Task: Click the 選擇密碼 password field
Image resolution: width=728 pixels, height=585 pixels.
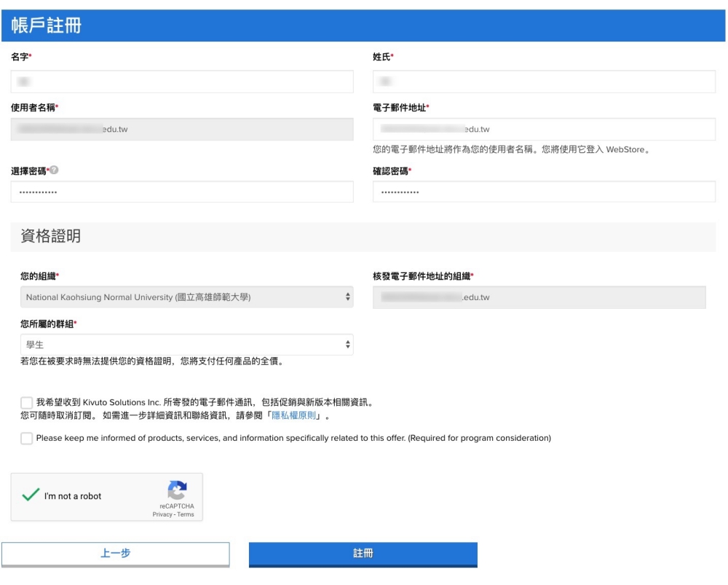Action: point(182,192)
